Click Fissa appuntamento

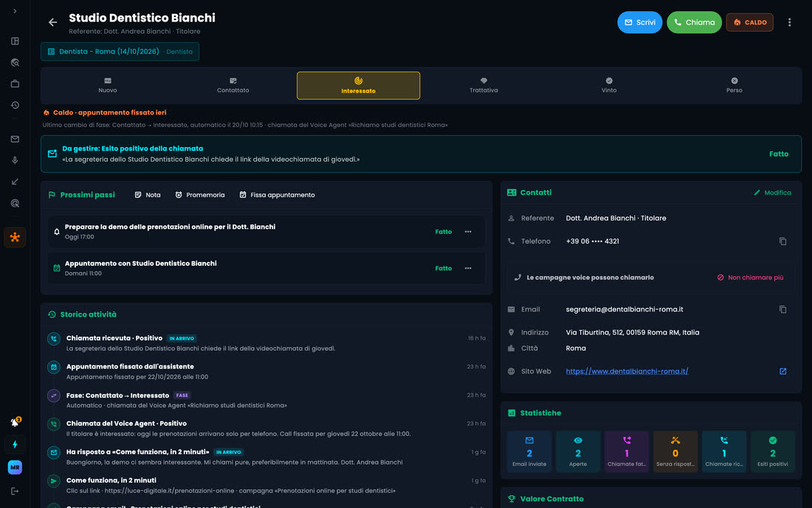tap(277, 195)
